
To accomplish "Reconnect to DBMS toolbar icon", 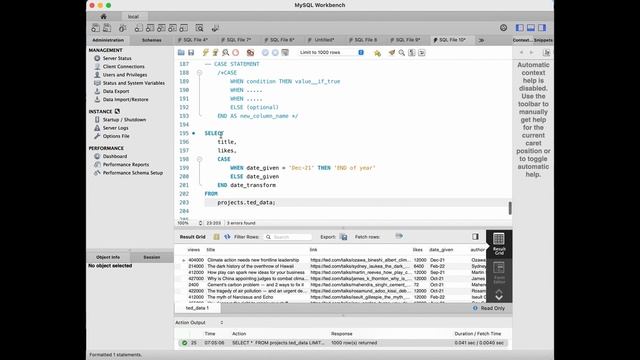I will [215, 28].
